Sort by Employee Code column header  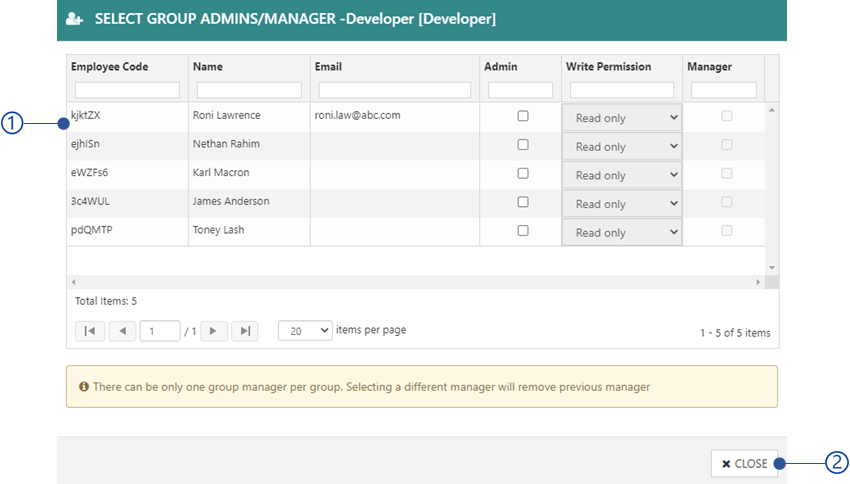(110, 67)
